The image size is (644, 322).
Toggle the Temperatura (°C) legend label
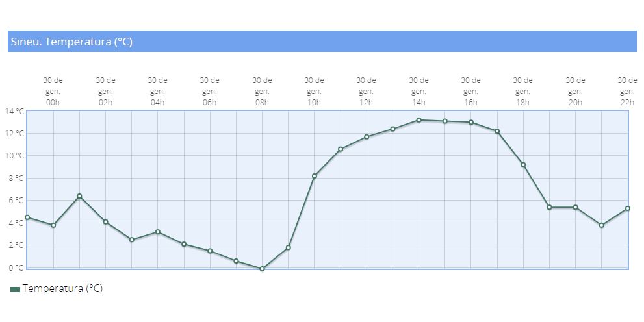(62, 289)
